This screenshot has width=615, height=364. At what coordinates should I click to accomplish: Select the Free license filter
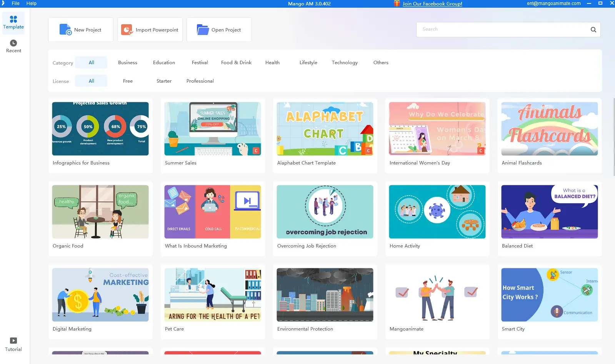128,81
